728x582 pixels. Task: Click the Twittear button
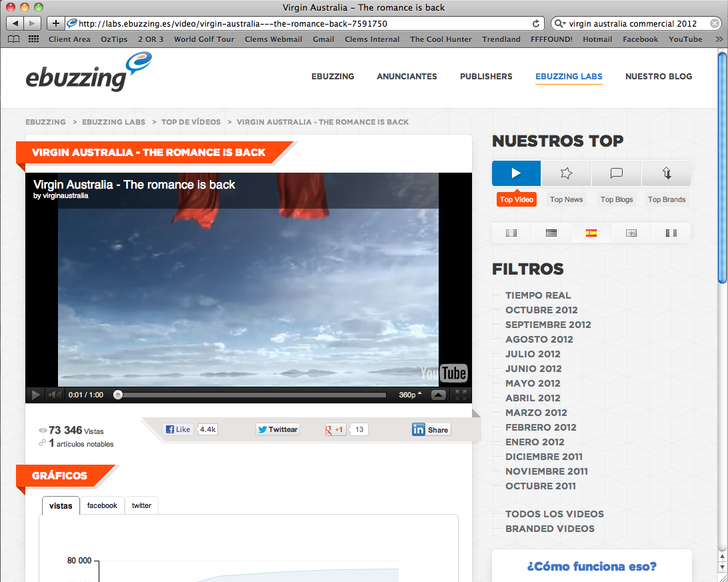click(277, 430)
